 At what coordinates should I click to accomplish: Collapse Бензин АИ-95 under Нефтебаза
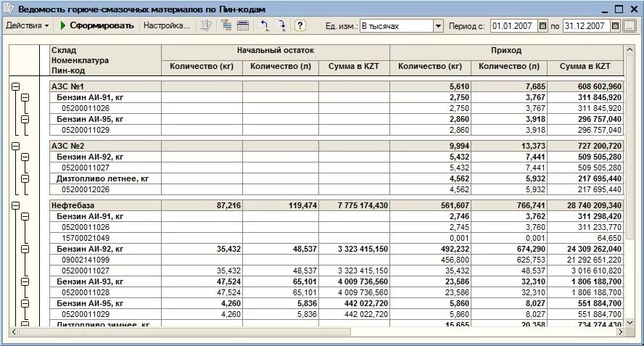click(x=25, y=303)
